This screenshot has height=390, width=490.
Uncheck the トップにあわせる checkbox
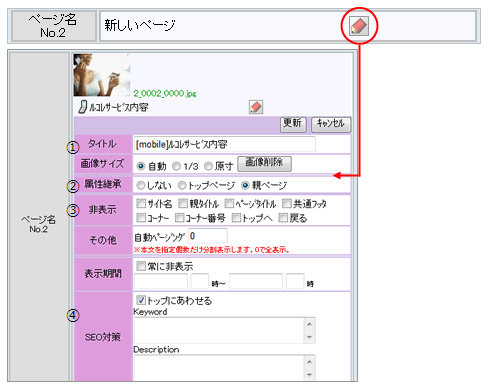141,300
